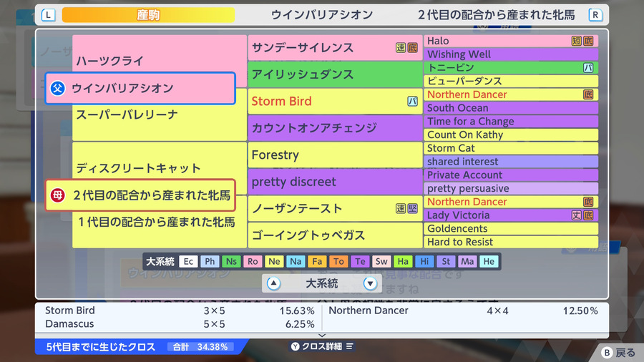Click the L shoulder button icon
644x362 pixels.
pos(49,15)
